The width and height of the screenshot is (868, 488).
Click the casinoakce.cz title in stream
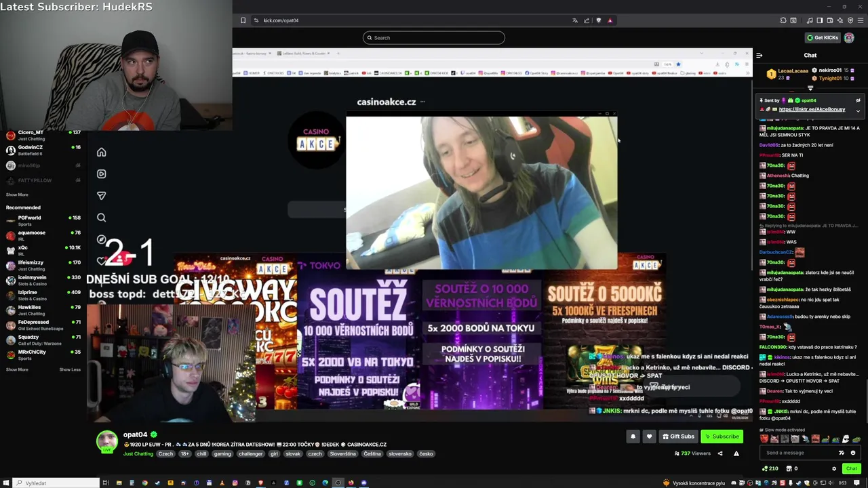tap(386, 102)
